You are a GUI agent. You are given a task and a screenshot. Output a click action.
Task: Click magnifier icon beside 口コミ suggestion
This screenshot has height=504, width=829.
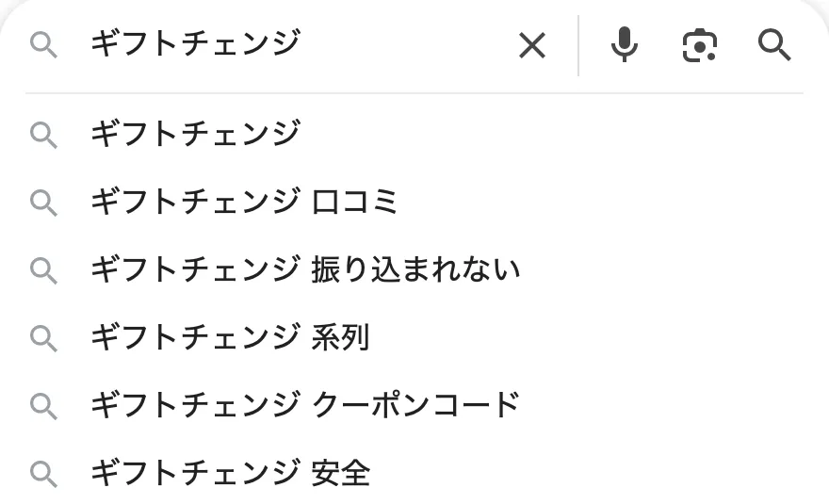[x=43, y=202]
